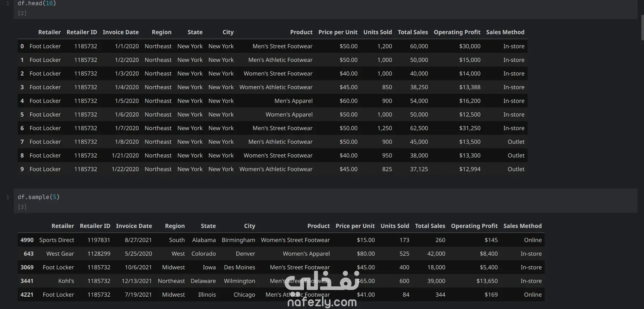Image resolution: width=644 pixels, height=309 pixels.
Task: Grab the vertical scrollbar thumb
Action: point(642,27)
